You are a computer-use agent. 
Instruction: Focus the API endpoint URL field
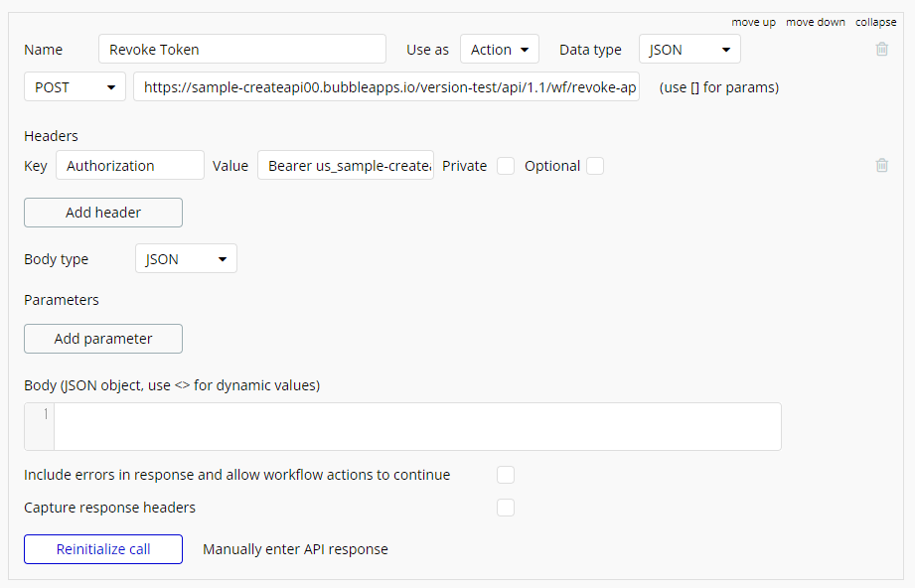[x=386, y=87]
